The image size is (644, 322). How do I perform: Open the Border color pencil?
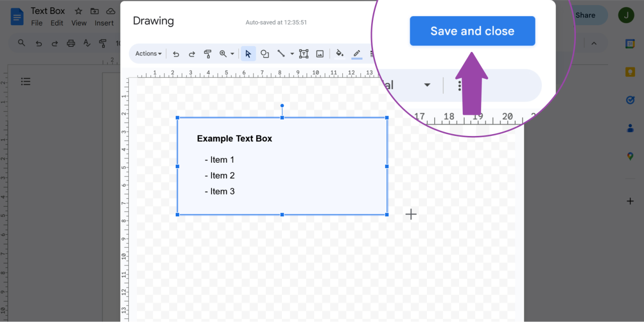(356, 54)
